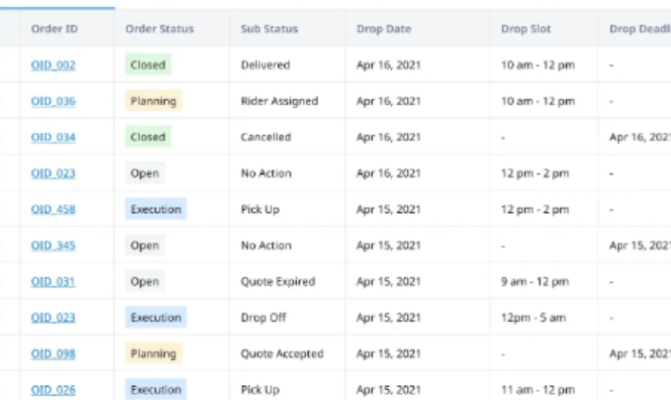Click the Closed badge in the OID_002 row
The image size is (671, 400).
147,65
